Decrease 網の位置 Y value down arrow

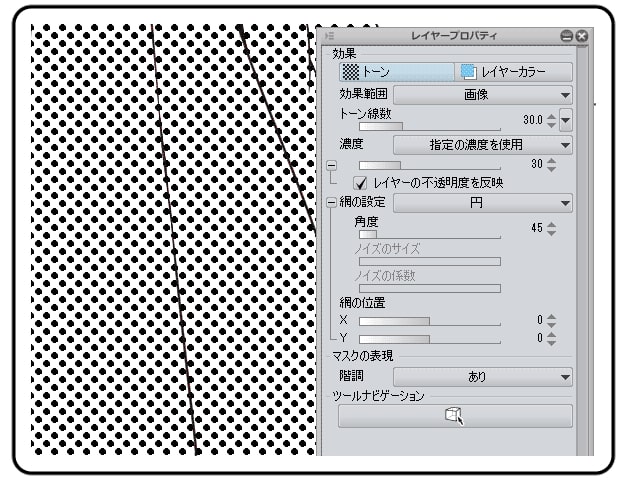point(551,342)
